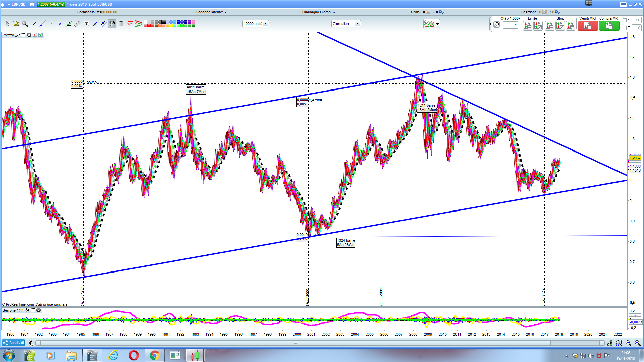Viewport: 644px width, 362px height.
Task: Select the horizontal line tool
Action: 51,24
